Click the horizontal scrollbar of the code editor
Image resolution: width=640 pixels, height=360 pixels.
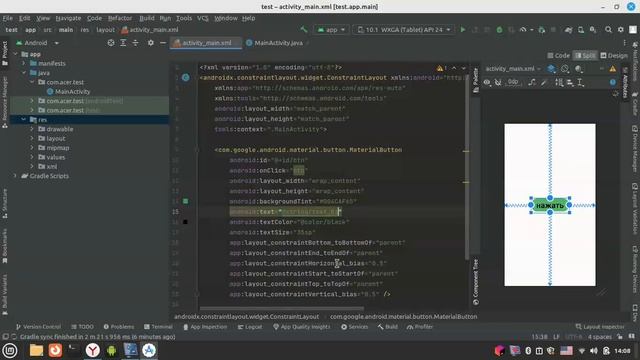point(282,309)
